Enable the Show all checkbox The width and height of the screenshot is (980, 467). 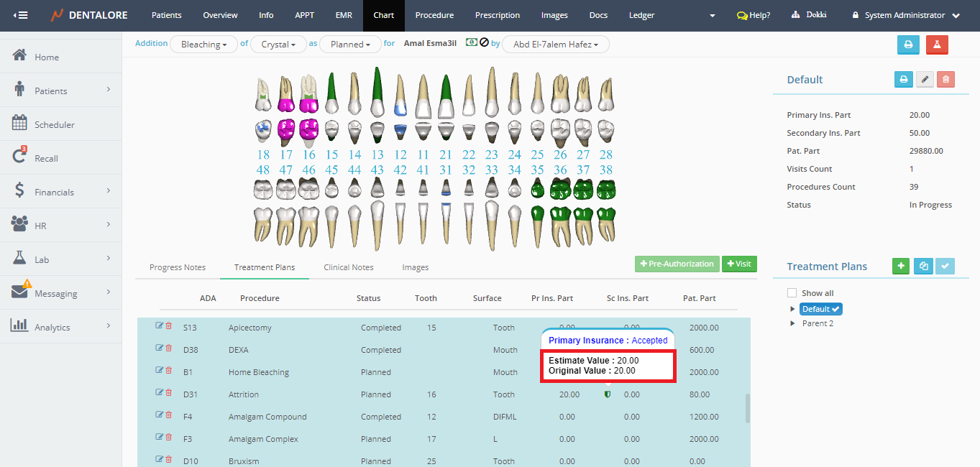point(792,293)
